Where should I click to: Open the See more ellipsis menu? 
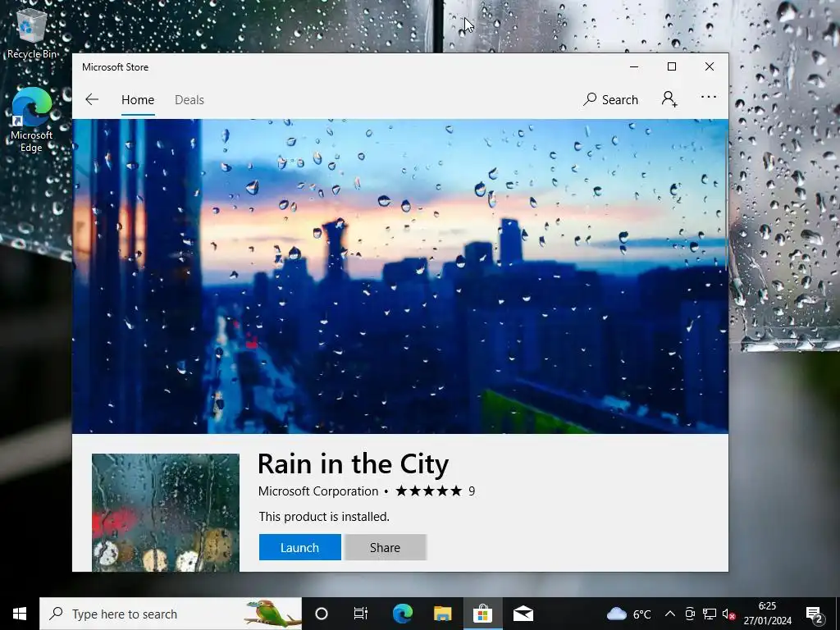point(708,98)
